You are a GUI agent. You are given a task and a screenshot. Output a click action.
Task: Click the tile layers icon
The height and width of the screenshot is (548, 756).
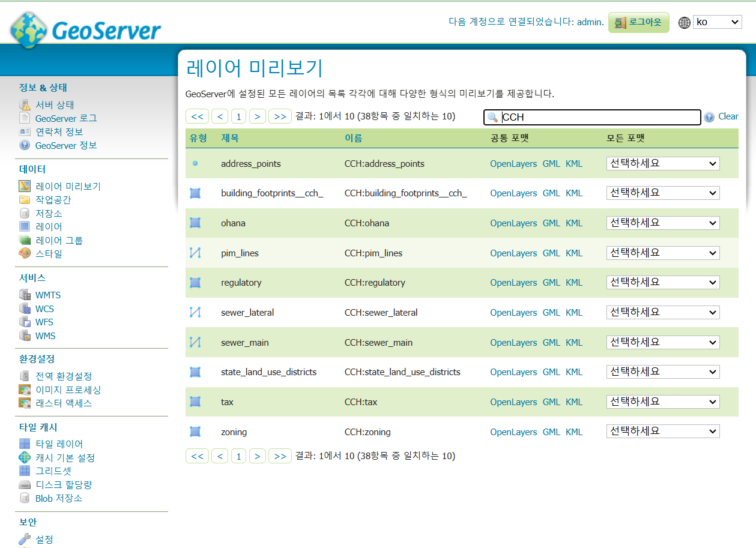coord(25,444)
